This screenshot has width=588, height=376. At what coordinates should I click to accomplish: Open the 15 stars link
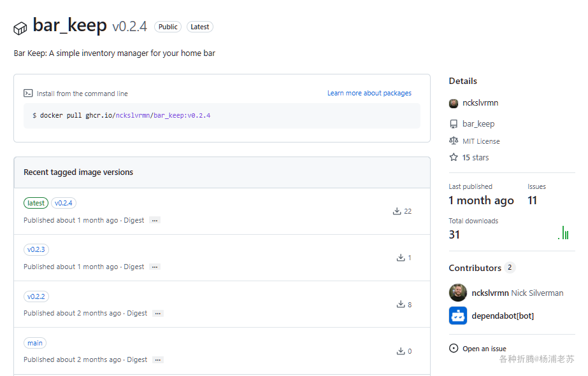pos(475,158)
